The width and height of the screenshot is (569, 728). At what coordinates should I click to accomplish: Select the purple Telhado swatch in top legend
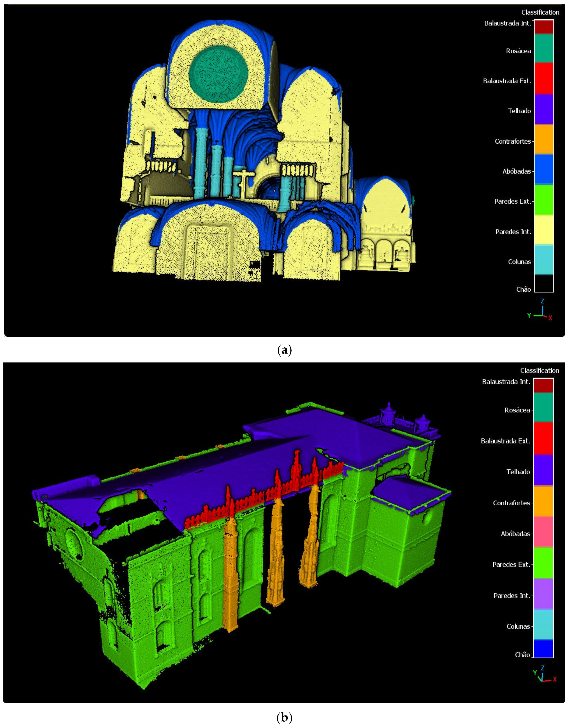click(544, 109)
